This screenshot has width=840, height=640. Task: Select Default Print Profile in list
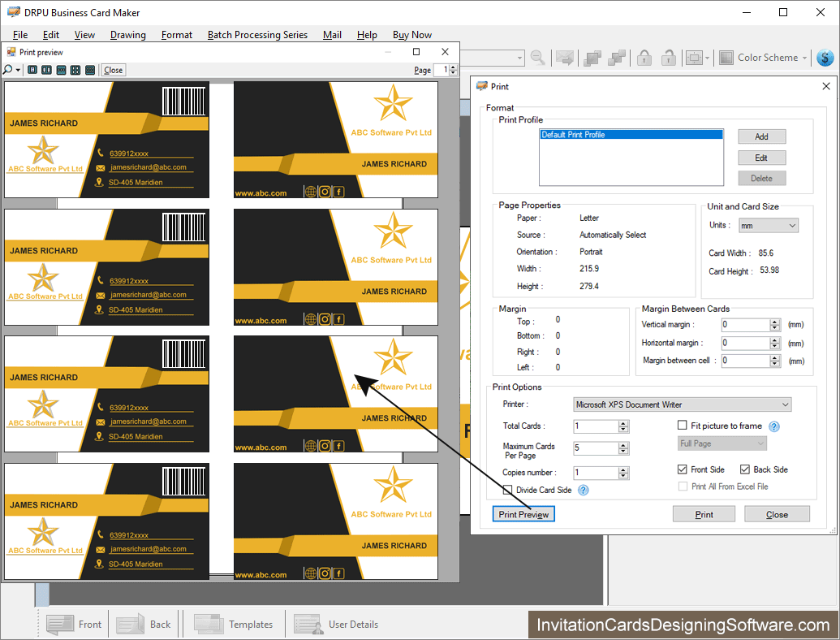point(631,135)
